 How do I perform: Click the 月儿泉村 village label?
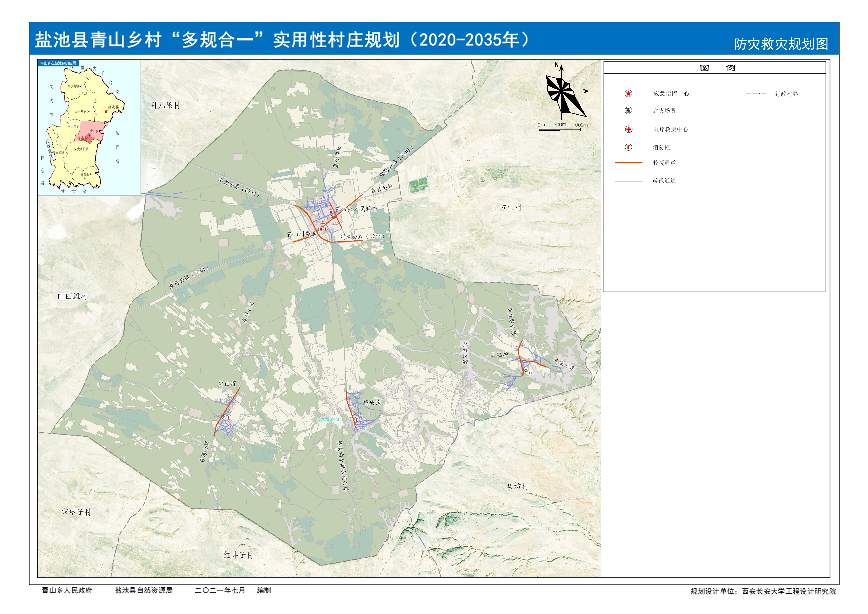pyautogui.click(x=166, y=105)
